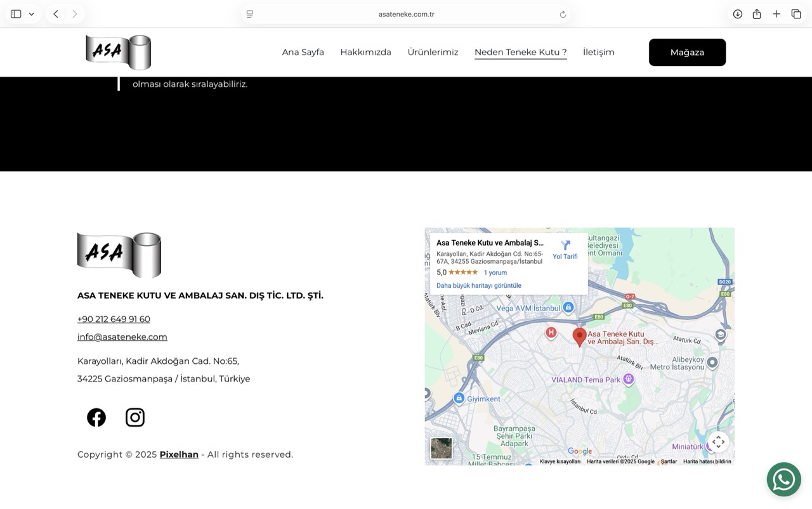This screenshot has height=509, width=812.
Task: Click the WhatsApp chat floating icon
Action: pyautogui.click(x=783, y=479)
